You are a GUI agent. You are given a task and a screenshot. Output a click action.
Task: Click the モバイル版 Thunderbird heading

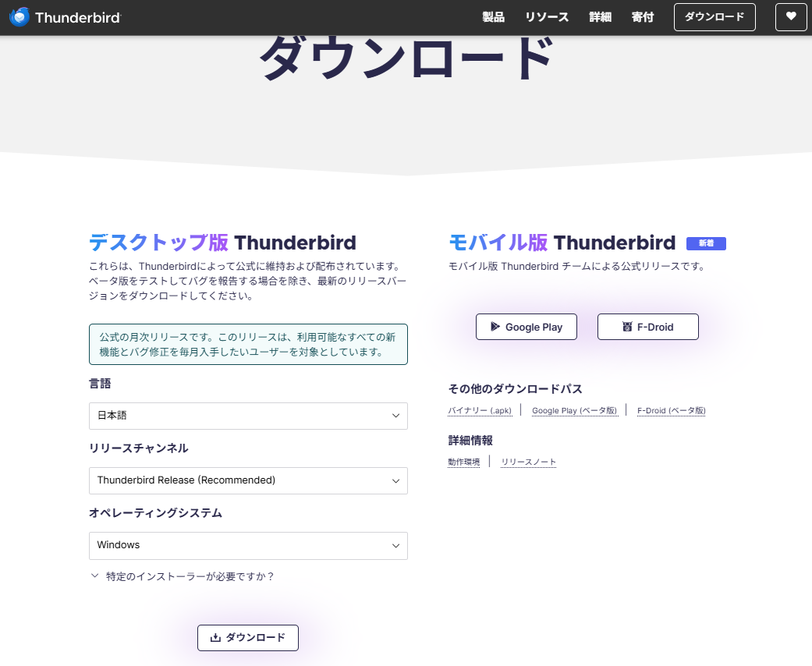[x=562, y=243]
